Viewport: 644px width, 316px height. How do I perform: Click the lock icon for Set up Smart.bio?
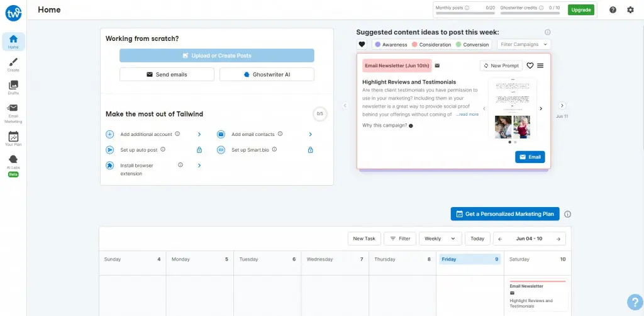pos(311,150)
